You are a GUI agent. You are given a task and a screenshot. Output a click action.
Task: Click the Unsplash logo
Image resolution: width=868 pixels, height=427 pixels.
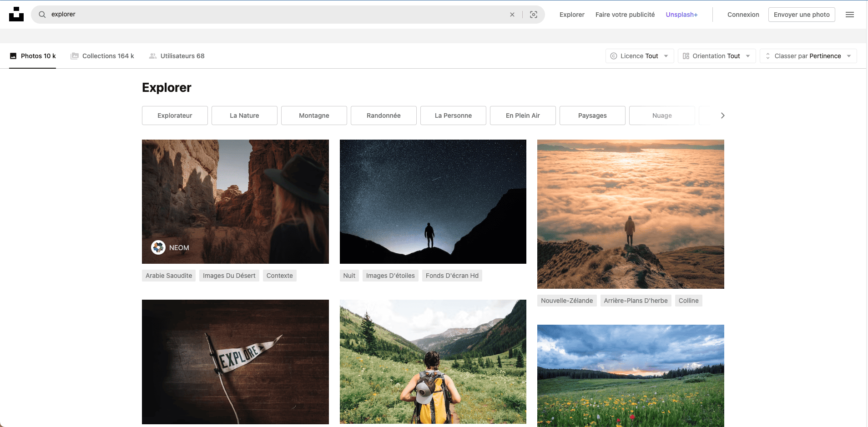[16, 14]
